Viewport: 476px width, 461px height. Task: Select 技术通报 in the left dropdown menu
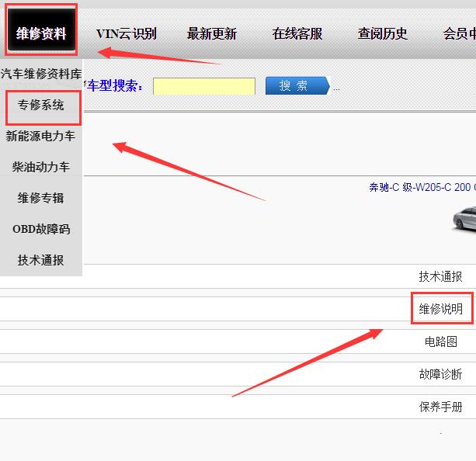(41, 261)
